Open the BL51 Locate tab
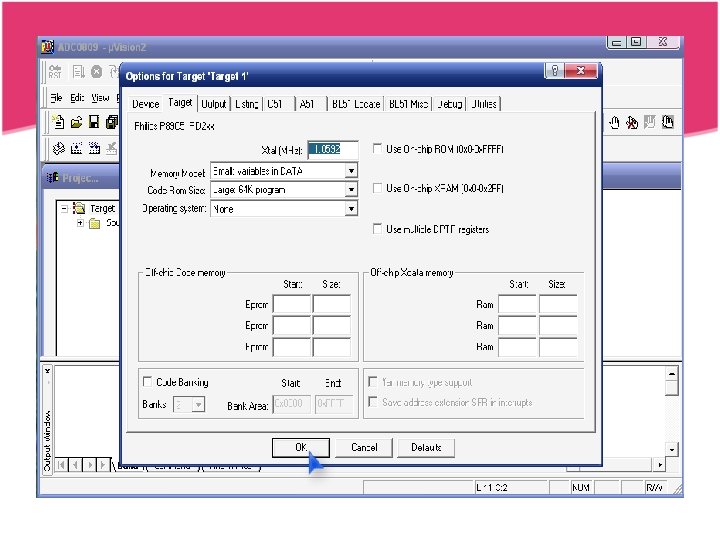The image size is (720, 540). click(x=356, y=104)
